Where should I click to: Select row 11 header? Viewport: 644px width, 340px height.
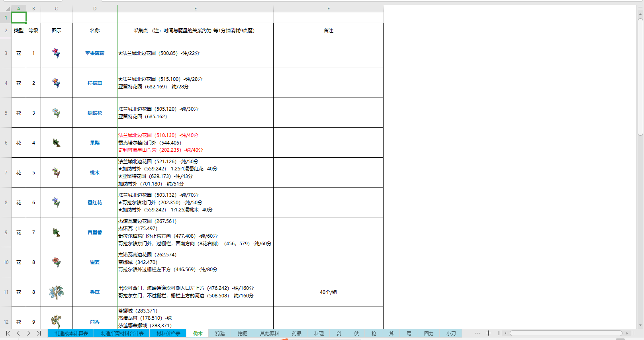pyautogui.click(x=6, y=292)
